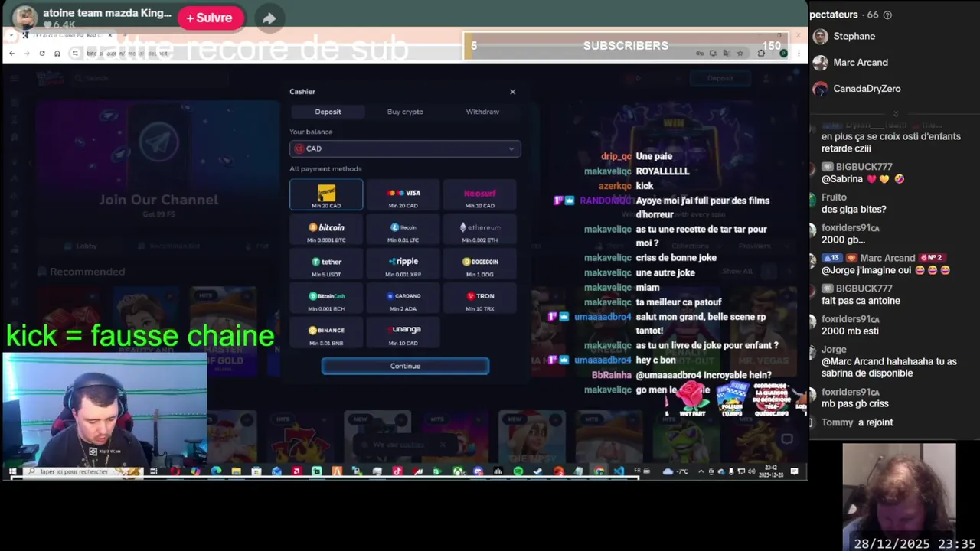The width and height of the screenshot is (980, 551).
Task: Click the subscribers goal progress bar
Action: (626, 46)
